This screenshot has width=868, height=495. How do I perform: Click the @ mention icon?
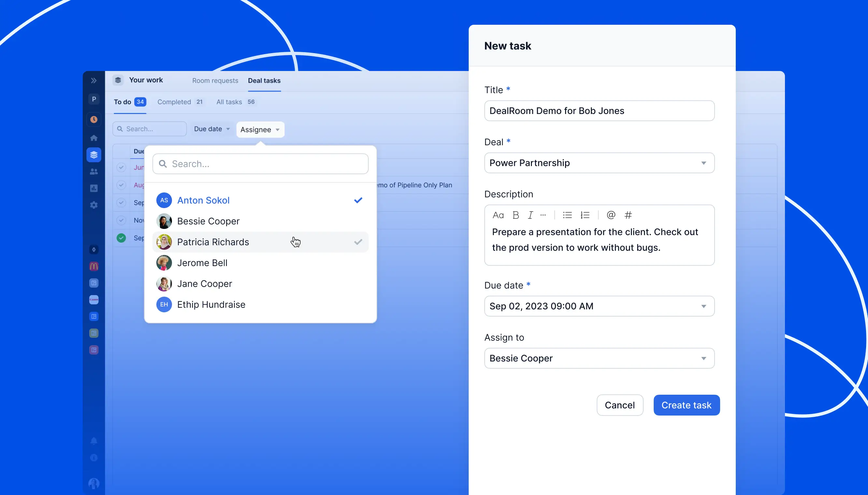(x=611, y=215)
